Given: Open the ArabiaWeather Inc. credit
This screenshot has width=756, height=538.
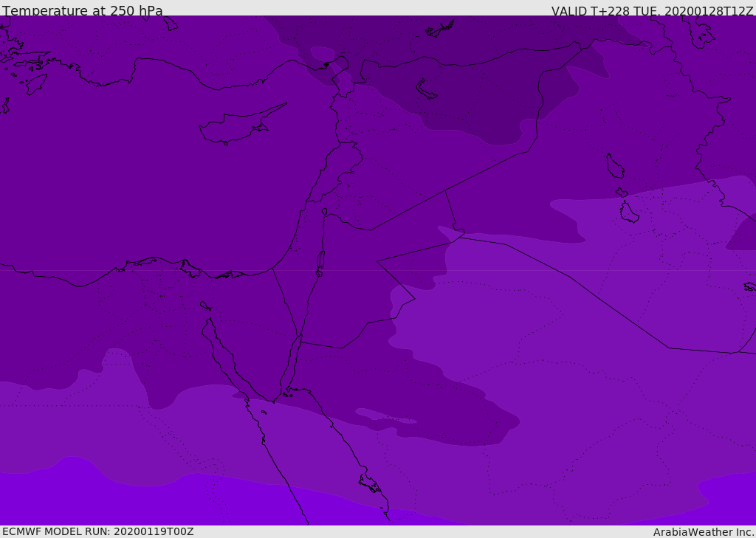Looking at the screenshot, I should (x=704, y=532).
